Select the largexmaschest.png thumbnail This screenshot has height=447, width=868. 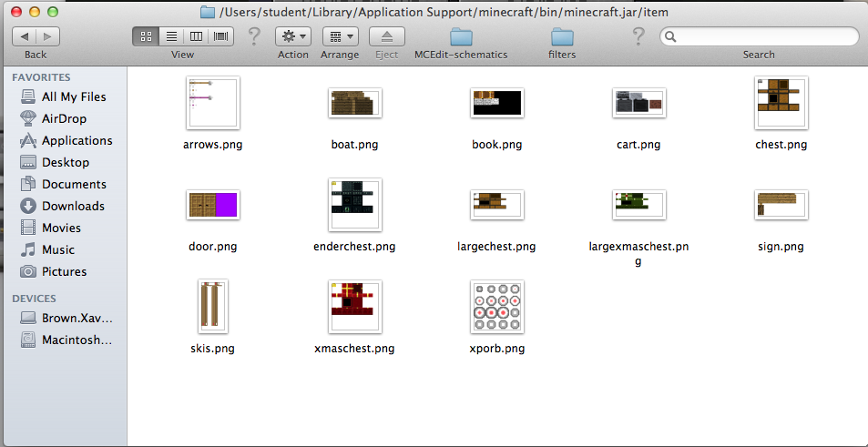tap(638, 205)
